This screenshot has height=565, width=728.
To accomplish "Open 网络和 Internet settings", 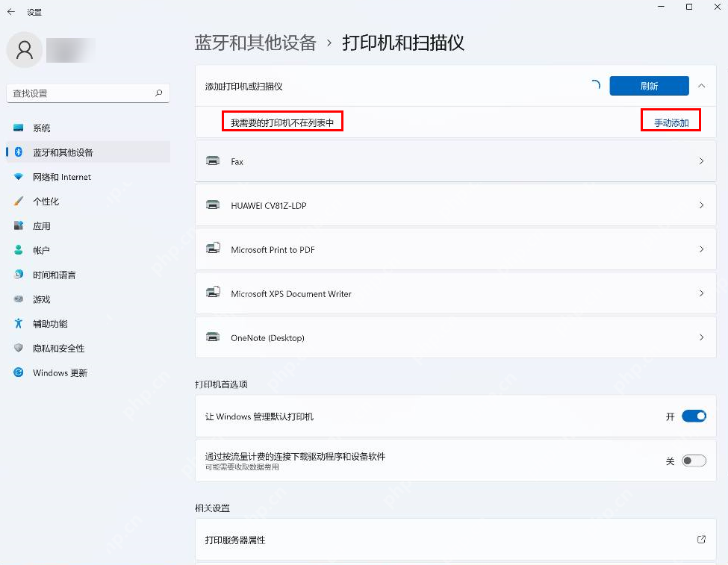I will tap(88, 177).
